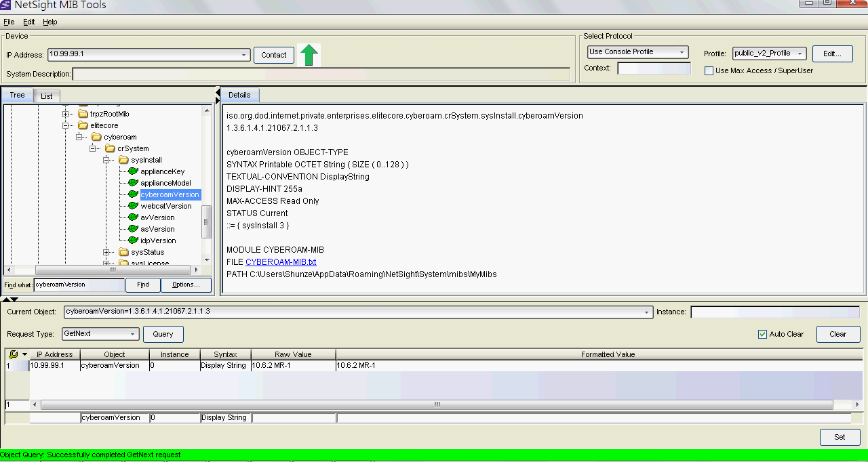The height and width of the screenshot is (462, 868).
Task: Expand the sysStatus tree node
Action: point(106,252)
